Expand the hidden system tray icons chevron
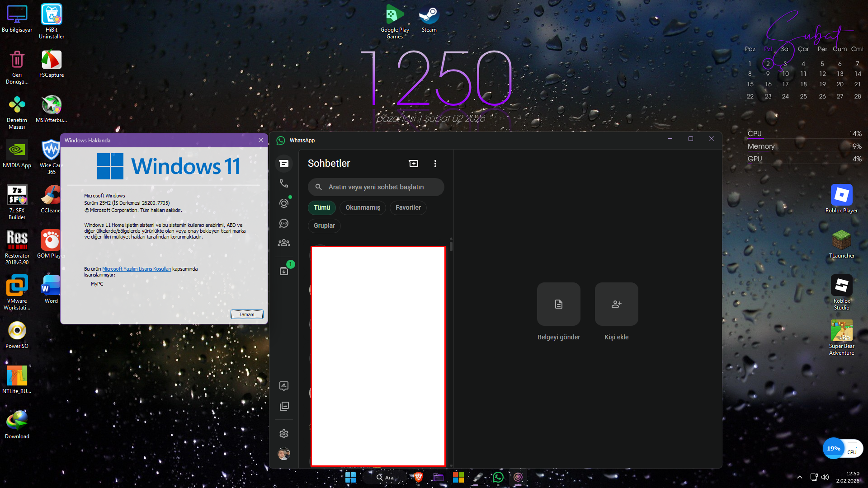 click(x=800, y=477)
